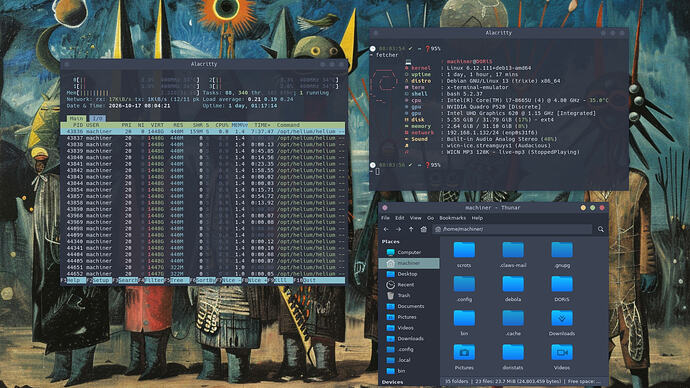This screenshot has width=690, height=388.
Task: Open Thunar Help menu
Action: pos(477,218)
